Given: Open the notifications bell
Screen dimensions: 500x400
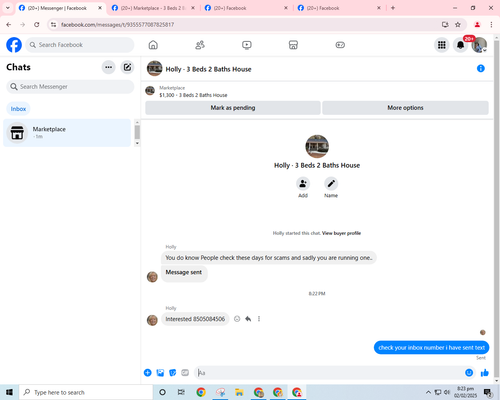Looking at the screenshot, I should click(460, 45).
